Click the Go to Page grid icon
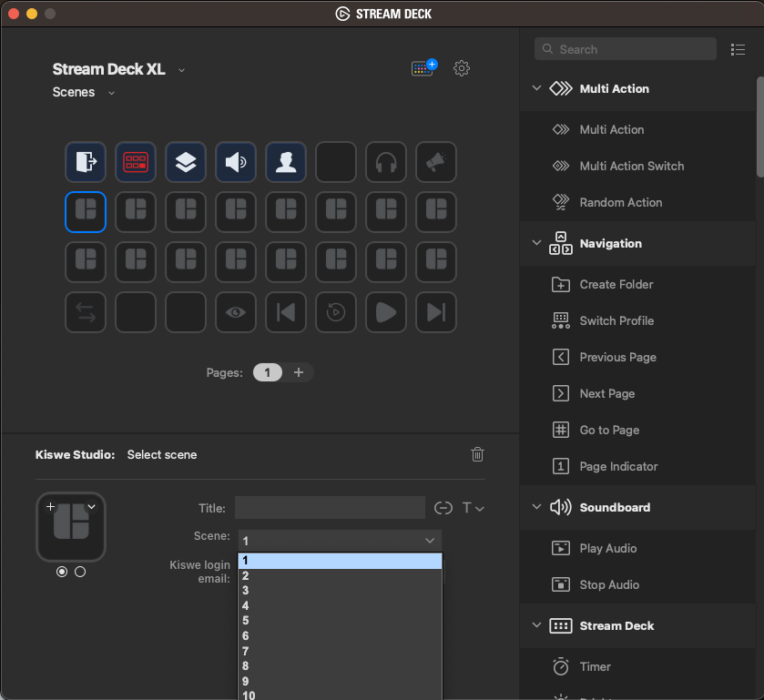This screenshot has width=764, height=700. pyautogui.click(x=561, y=431)
